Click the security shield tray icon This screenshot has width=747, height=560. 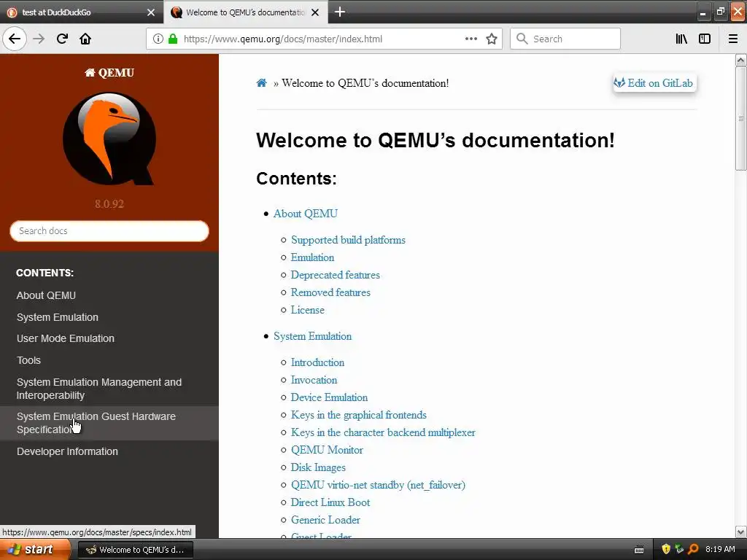(x=666, y=549)
